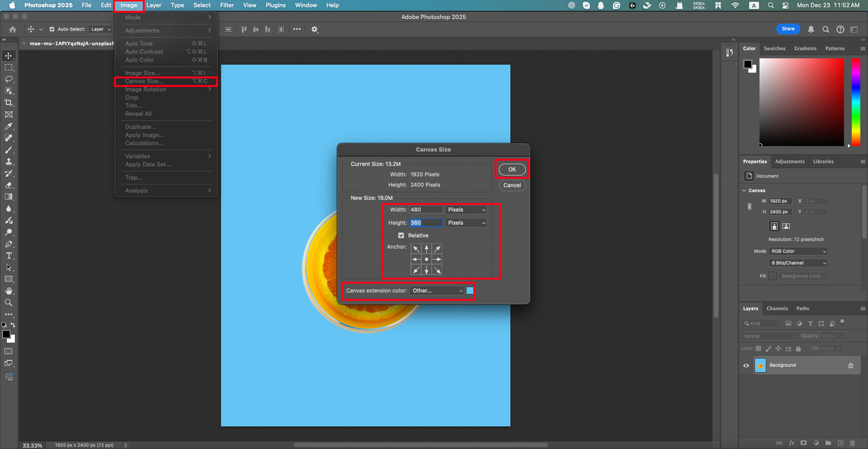The image size is (868, 449).
Task: Set the anchor to the bottom-right arrow
Action: click(437, 270)
